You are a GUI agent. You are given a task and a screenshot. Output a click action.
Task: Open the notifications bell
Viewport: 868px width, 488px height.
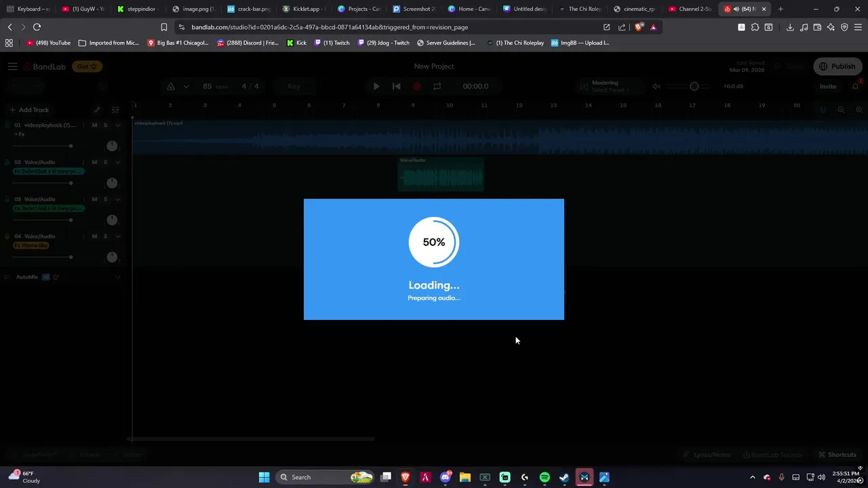click(x=855, y=86)
